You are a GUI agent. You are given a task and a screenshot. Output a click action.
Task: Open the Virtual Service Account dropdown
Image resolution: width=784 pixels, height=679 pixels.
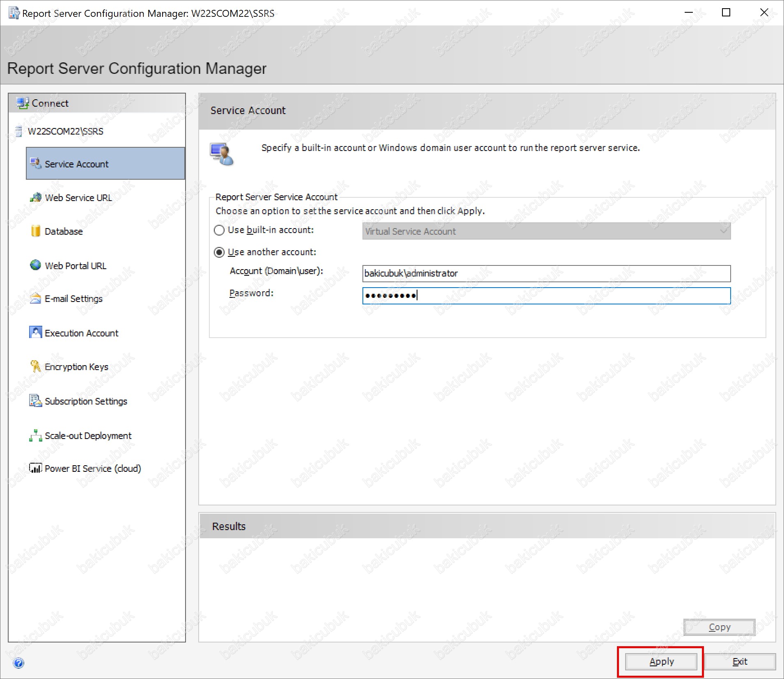click(546, 231)
